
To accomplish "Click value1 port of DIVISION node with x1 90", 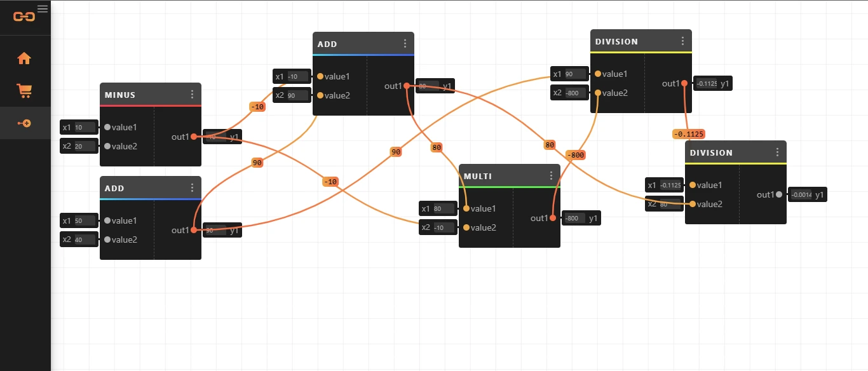I will 598,74.
